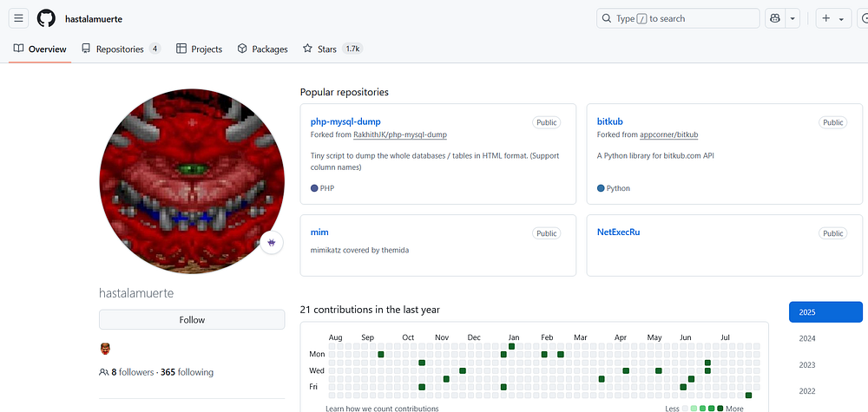The height and width of the screenshot is (412, 868).
Task: Click the Python language label
Action: 618,188
